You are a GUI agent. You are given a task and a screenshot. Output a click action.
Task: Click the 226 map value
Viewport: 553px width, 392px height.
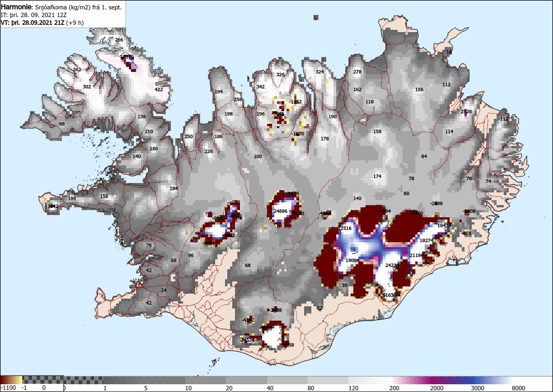(208, 151)
